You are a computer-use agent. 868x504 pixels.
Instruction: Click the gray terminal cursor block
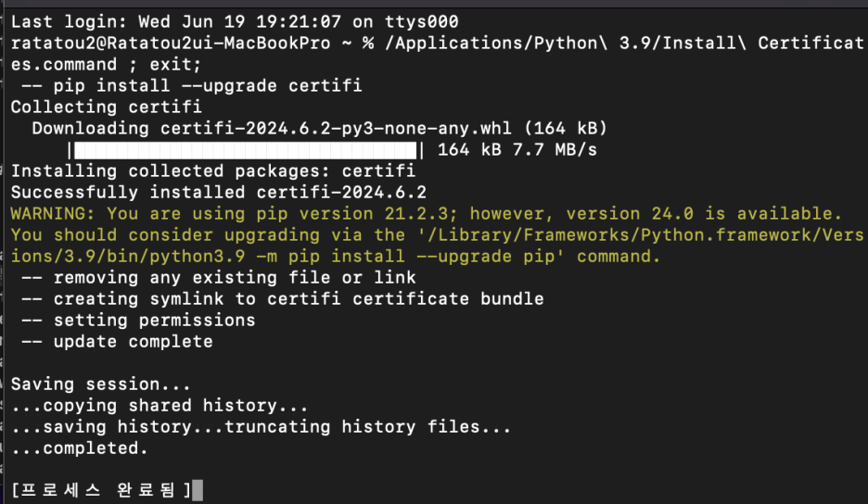click(198, 491)
